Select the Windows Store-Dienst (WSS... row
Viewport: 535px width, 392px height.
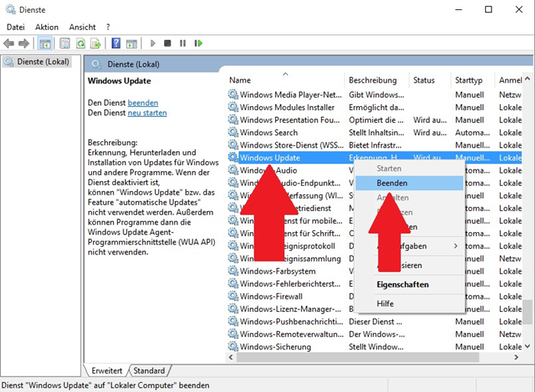[374, 145]
